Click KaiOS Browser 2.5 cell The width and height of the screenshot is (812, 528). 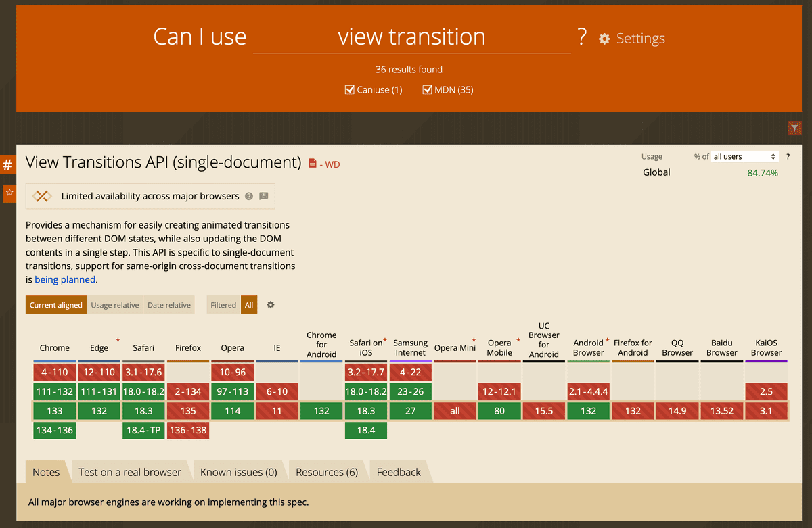(x=766, y=391)
